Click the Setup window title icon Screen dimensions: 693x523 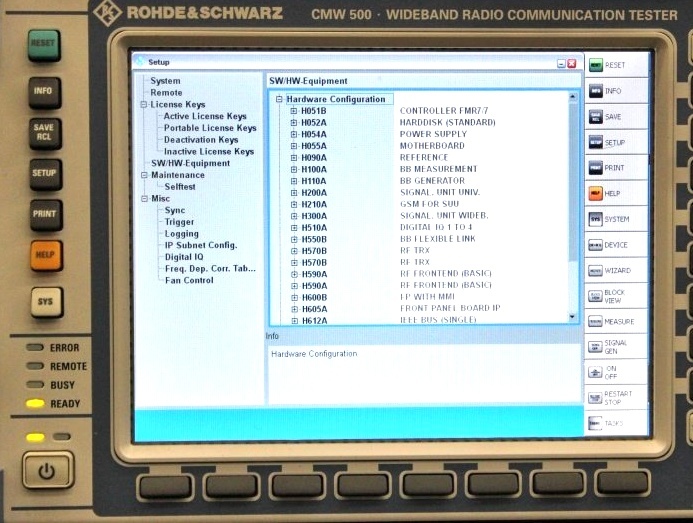[140, 61]
